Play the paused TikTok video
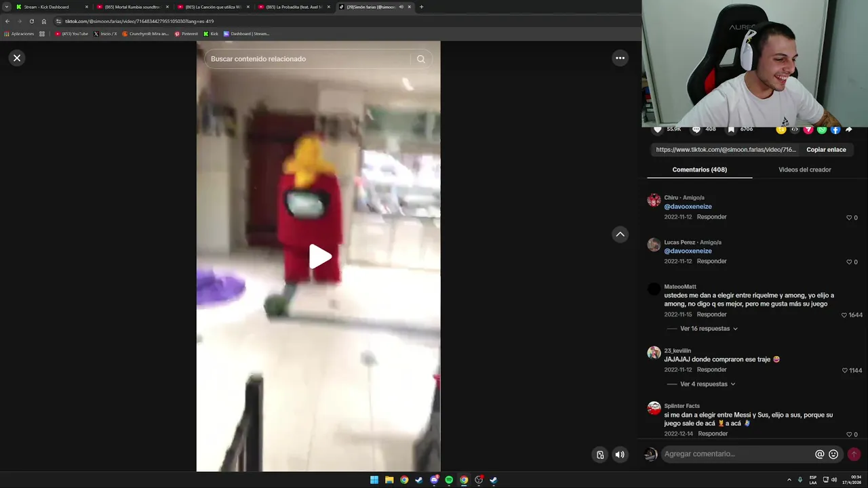The image size is (868, 488). click(x=320, y=257)
